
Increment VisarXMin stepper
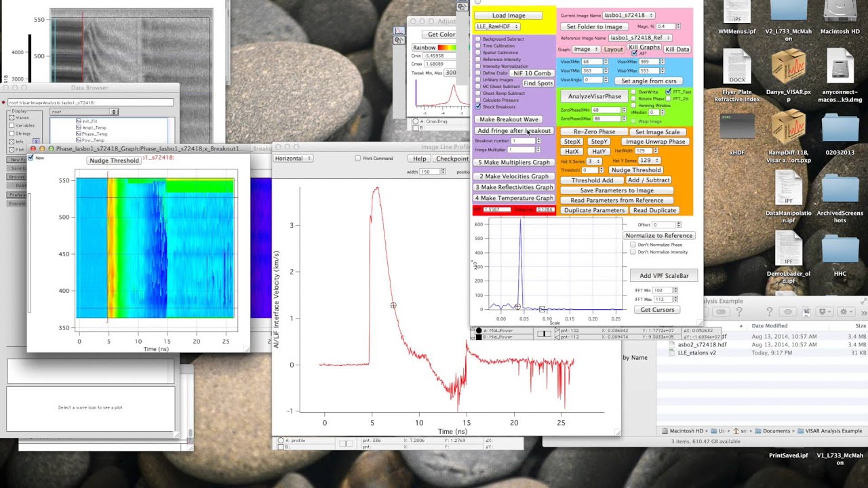(607, 60)
